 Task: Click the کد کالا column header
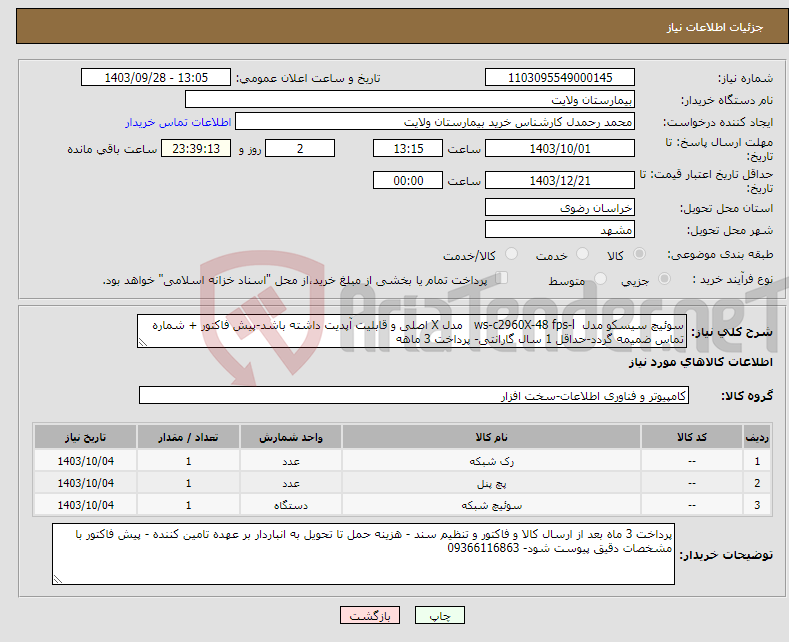point(692,437)
